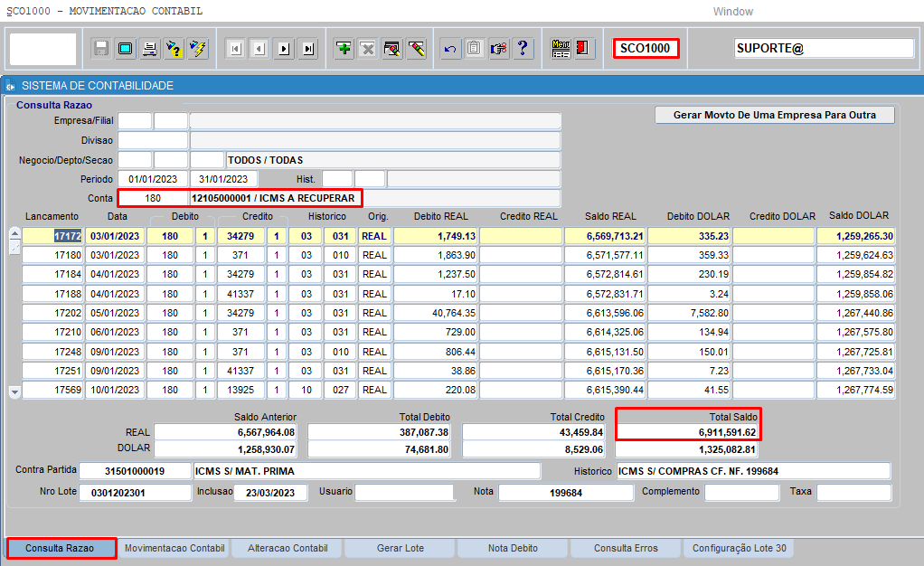Click the red exit door icon
The height and width of the screenshot is (566, 924).
[x=583, y=48]
